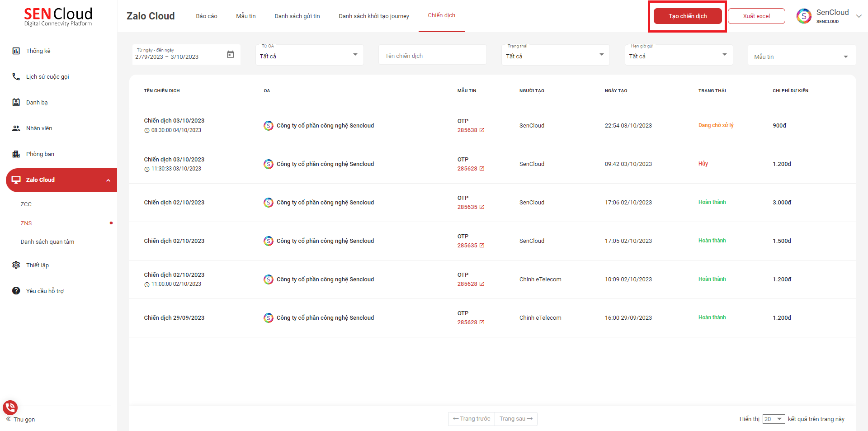
Task: Open the calendar icon in date range
Action: [230, 55]
